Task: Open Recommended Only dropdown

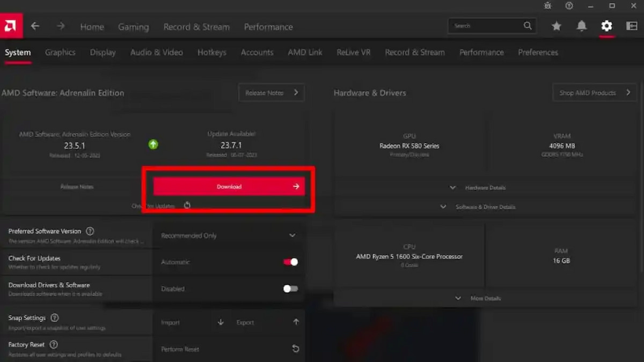Action: 229,235
